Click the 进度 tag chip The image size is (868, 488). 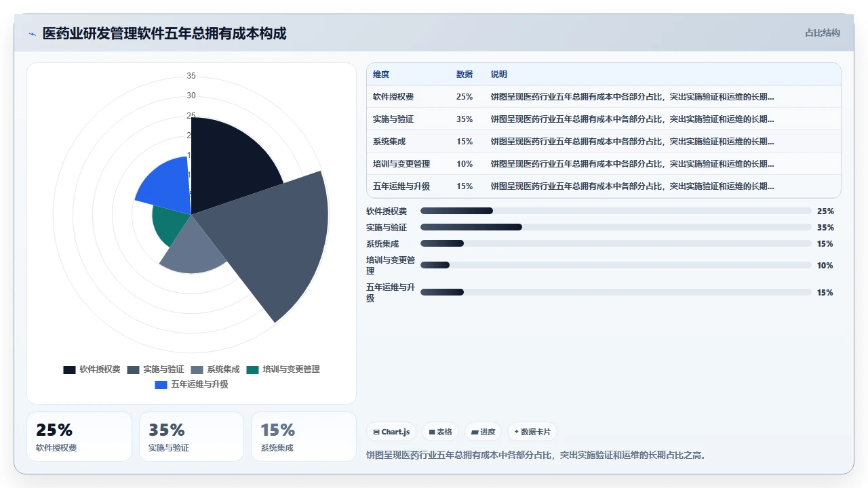[x=483, y=432]
